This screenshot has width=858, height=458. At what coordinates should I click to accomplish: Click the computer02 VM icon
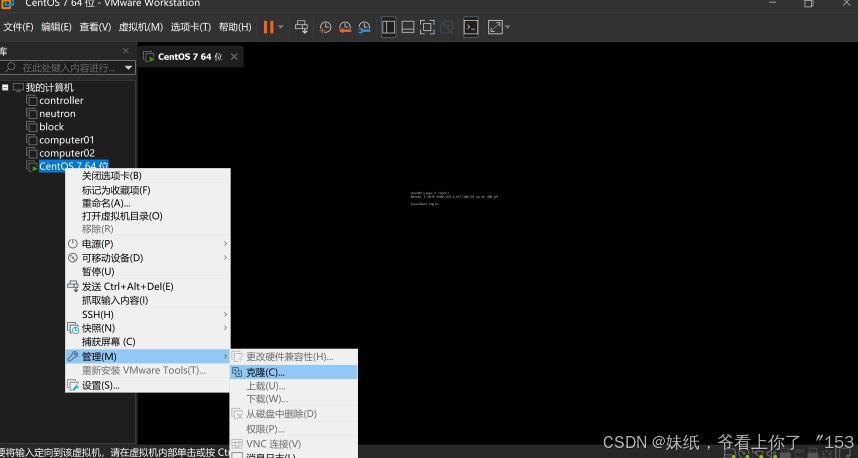32,153
